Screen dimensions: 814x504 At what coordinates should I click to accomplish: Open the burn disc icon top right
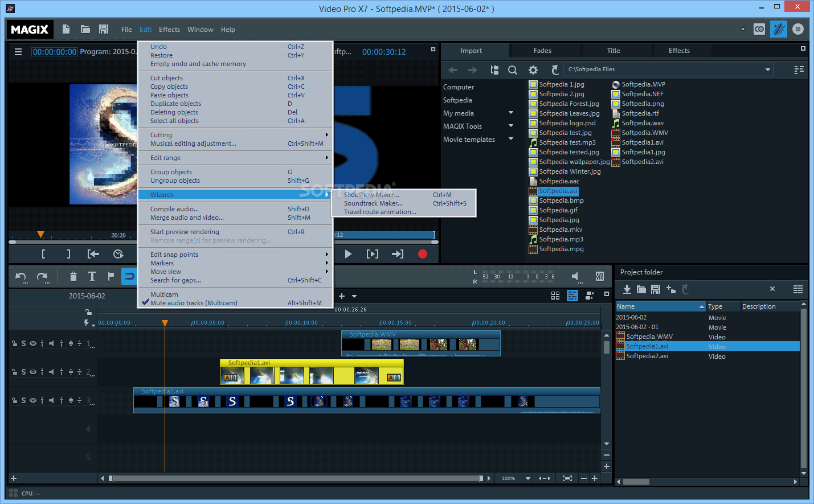[798, 29]
